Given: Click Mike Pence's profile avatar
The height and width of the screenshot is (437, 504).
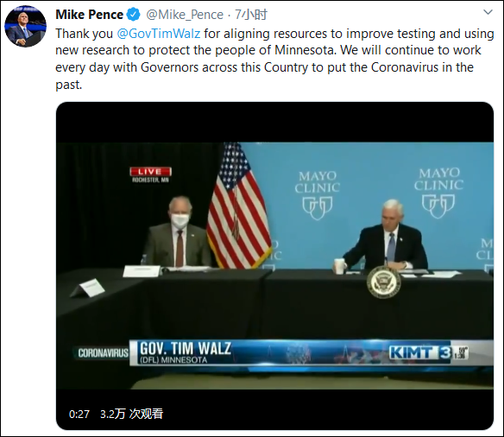Looking at the screenshot, I should coord(25,26).
